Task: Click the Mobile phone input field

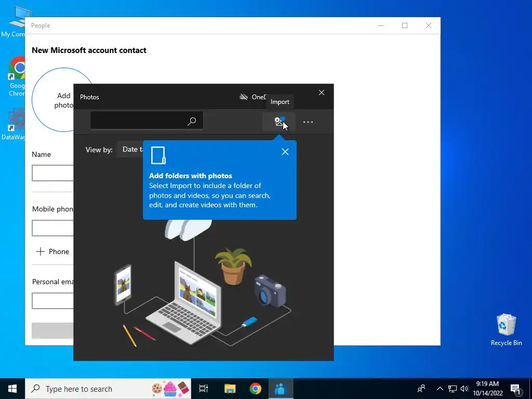Action: pos(53,228)
